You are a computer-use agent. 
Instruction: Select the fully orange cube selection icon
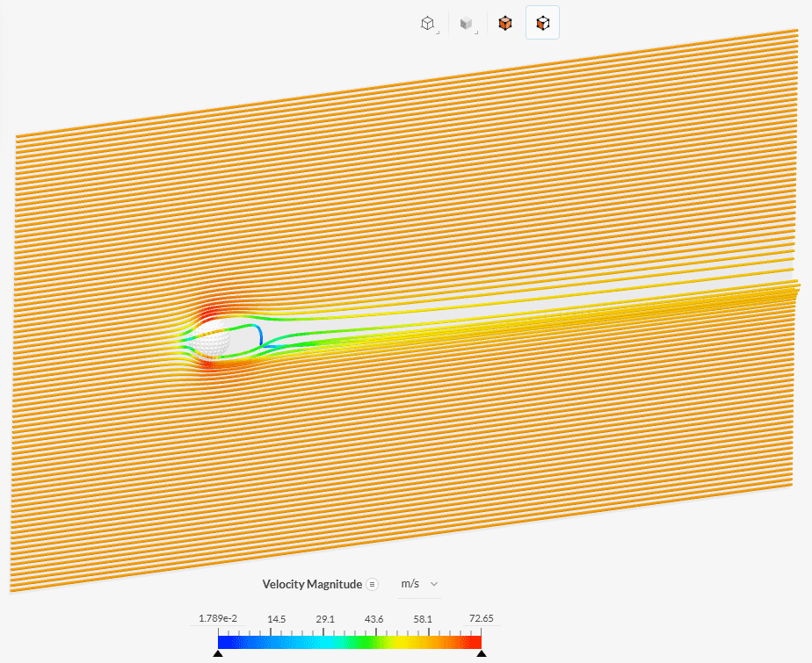[x=504, y=24]
